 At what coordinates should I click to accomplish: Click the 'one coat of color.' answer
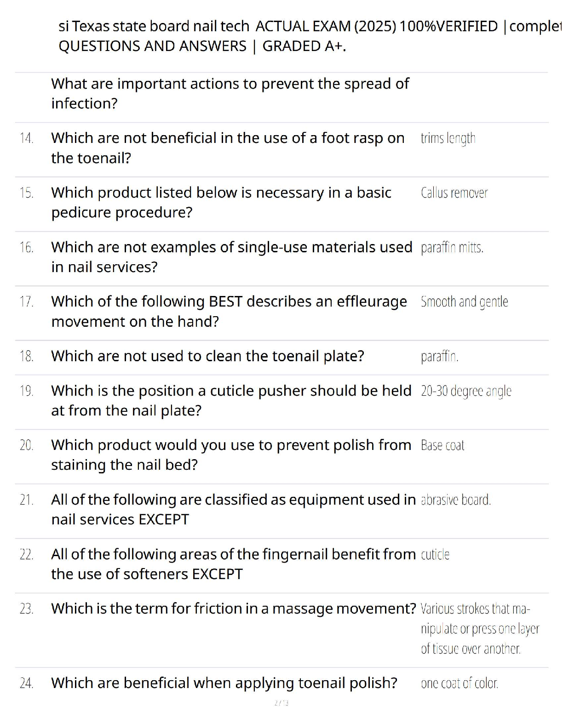coord(460,683)
